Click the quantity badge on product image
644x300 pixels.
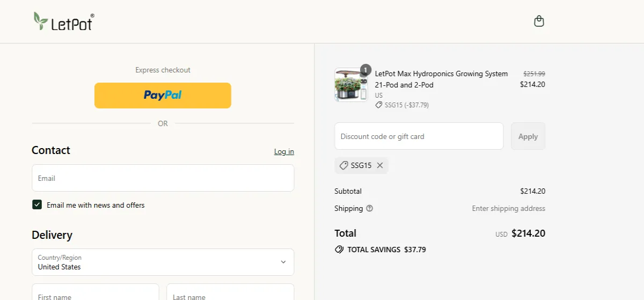[365, 70]
